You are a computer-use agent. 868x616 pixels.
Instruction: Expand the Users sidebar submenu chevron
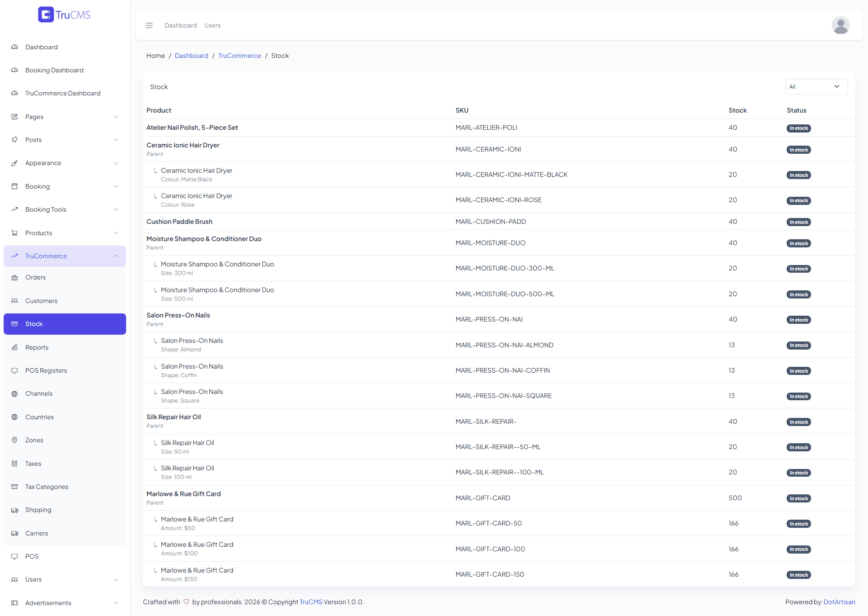click(x=116, y=580)
